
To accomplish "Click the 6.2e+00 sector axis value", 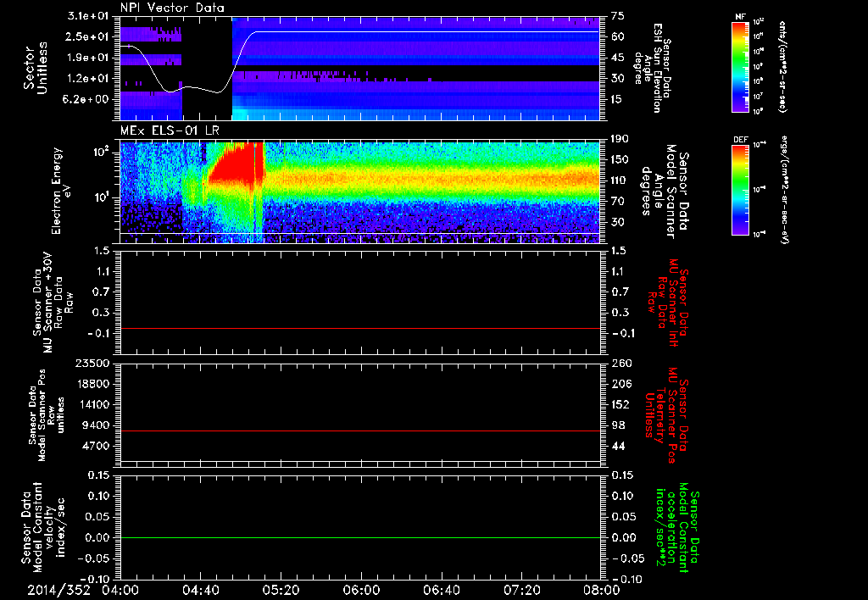I will tap(87, 99).
